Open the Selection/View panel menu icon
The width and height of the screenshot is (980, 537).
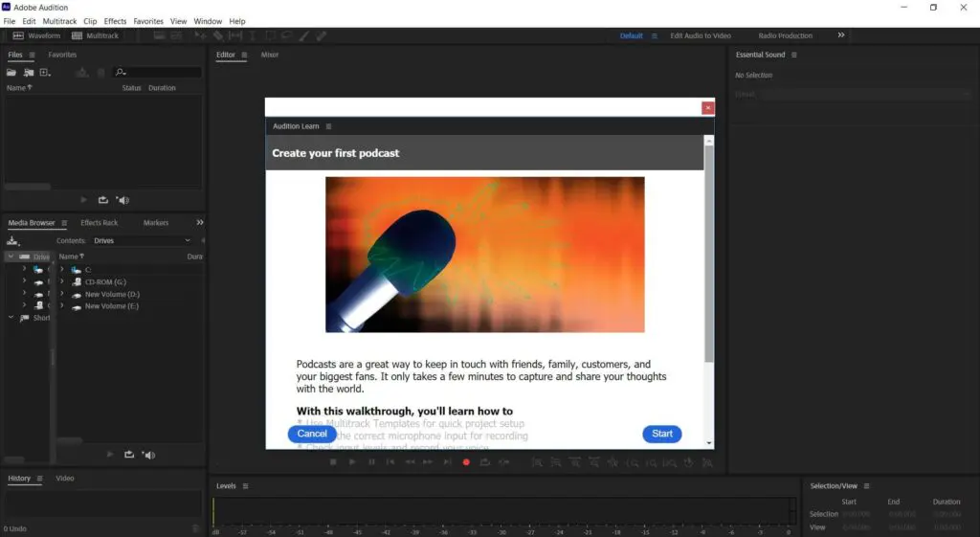(867, 486)
